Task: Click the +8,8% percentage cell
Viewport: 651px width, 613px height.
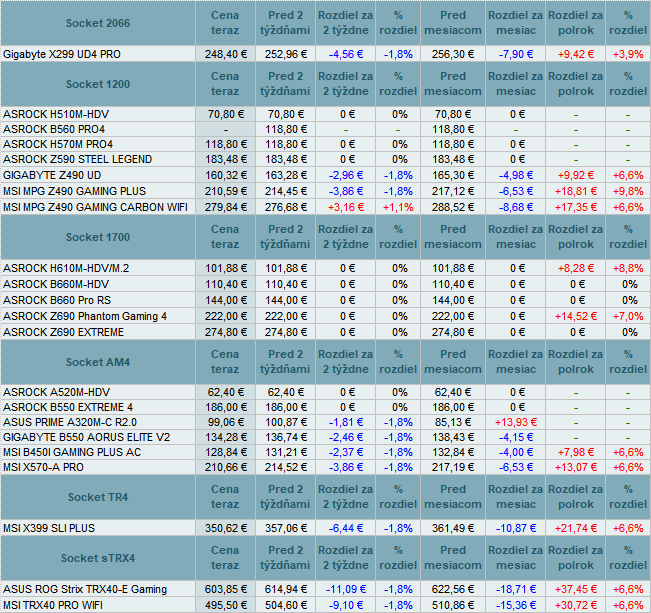Action: (x=628, y=268)
